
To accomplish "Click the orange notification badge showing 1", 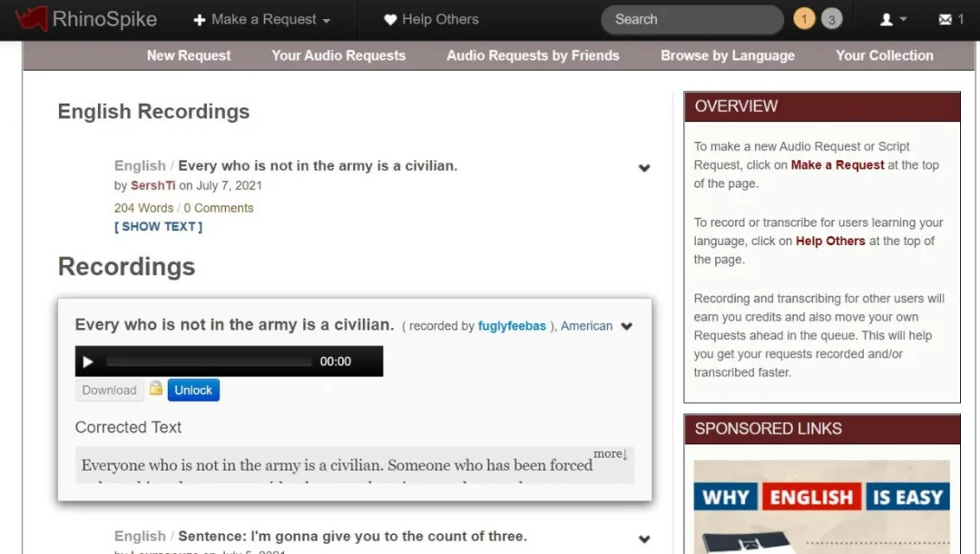I will pos(804,19).
